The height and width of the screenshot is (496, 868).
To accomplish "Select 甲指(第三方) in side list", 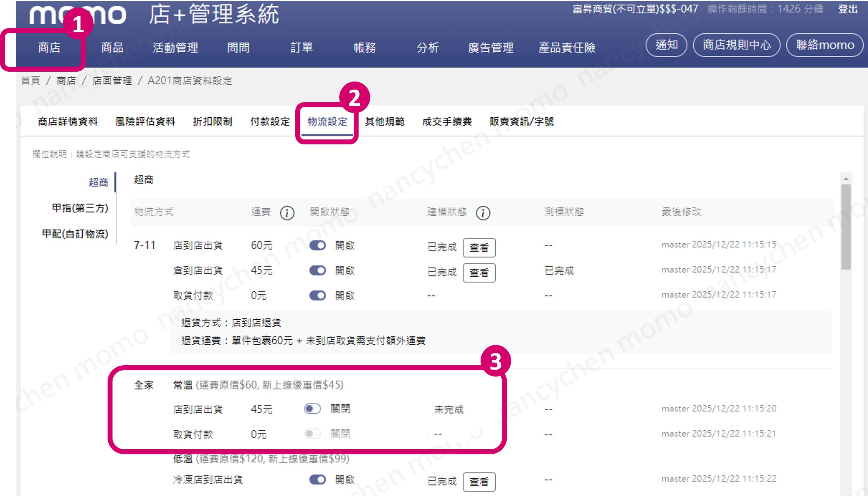I will [80, 208].
